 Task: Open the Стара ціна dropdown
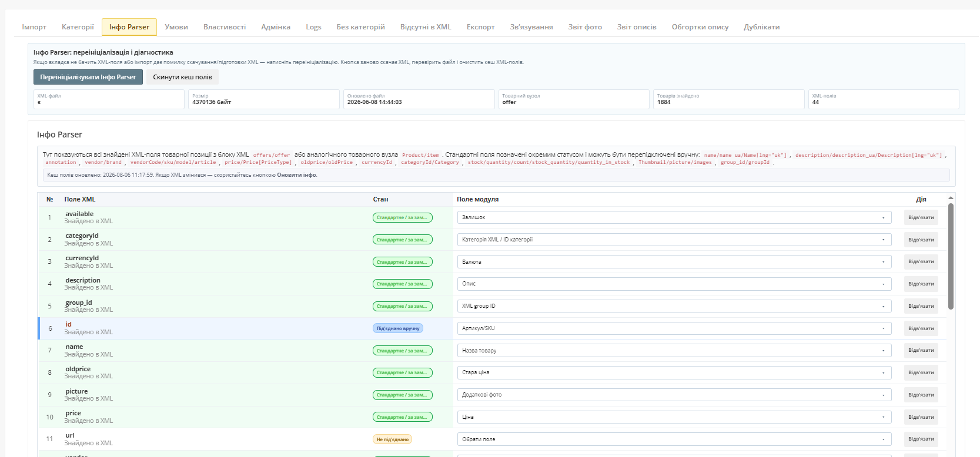coord(674,372)
